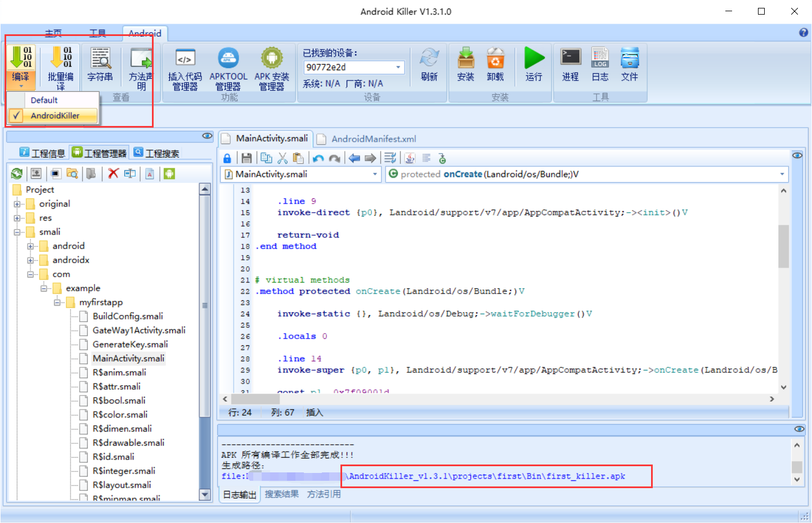Click the cut scissors icon

click(x=282, y=159)
